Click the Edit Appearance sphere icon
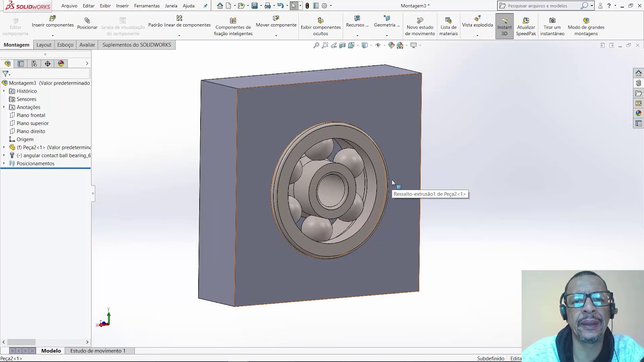Screen dimensions: 644x362 coord(391,45)
